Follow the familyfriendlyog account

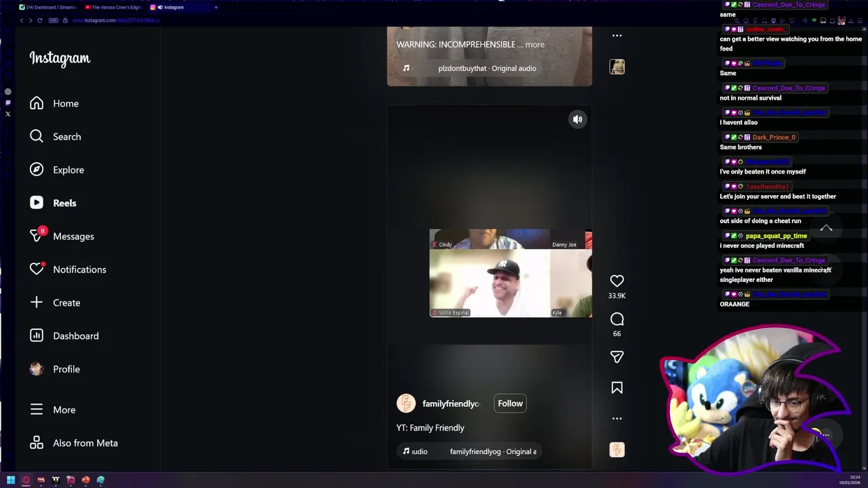click(x=510, y=403)
